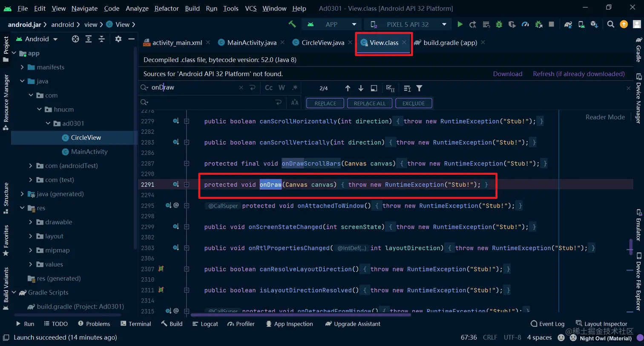Open Search Everywhere magnifier icon
Image resolution: width=644 pixels, height=346 pixels.
coord(611,24)
